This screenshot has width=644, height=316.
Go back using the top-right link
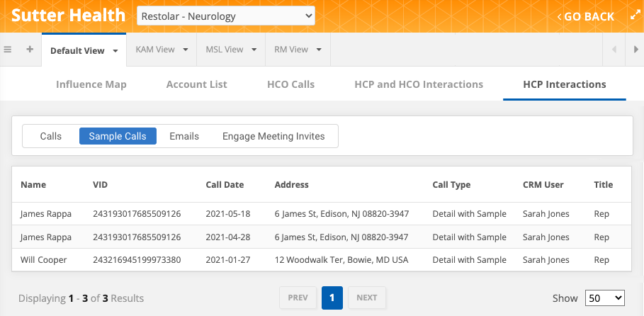coord(585,16)
